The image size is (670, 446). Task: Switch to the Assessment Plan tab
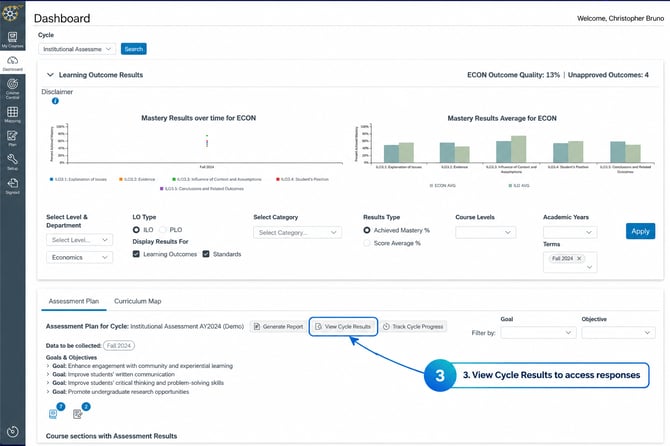[73, 301]
